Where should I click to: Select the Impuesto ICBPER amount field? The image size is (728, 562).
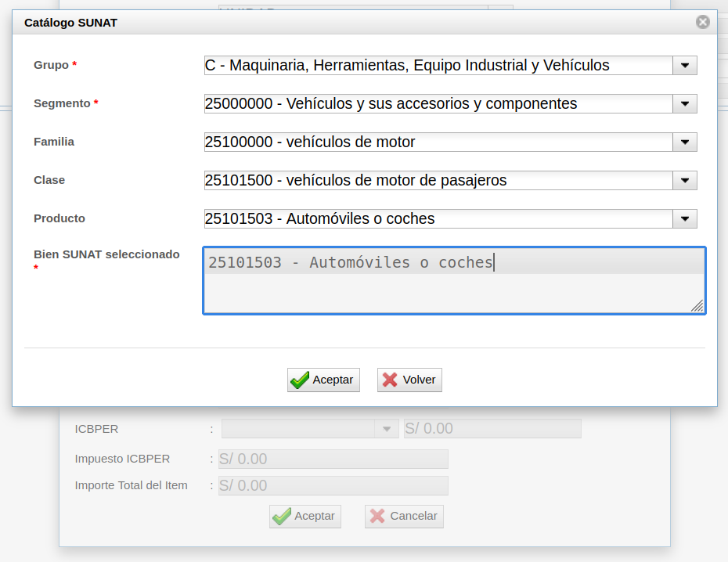(333, 459)
